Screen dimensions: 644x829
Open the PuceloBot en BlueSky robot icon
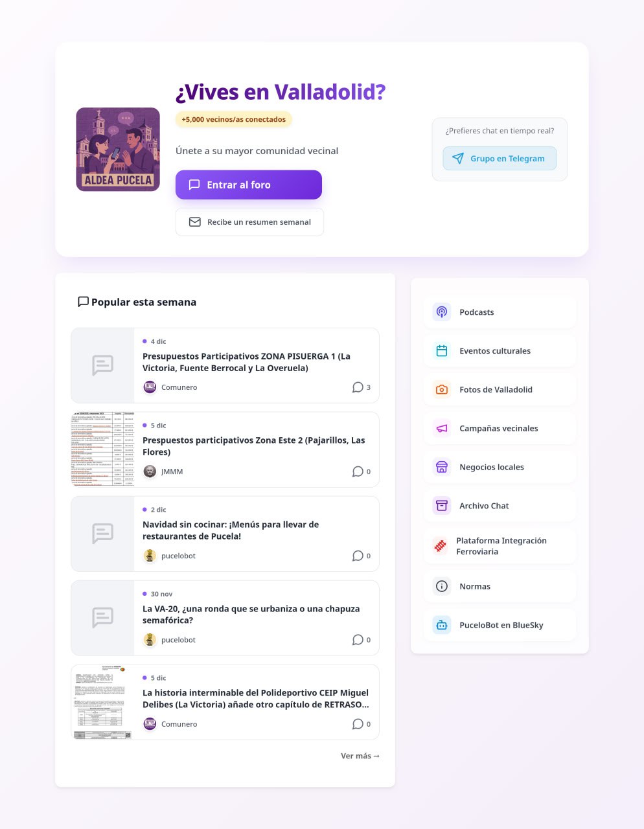tap(442, 625)
